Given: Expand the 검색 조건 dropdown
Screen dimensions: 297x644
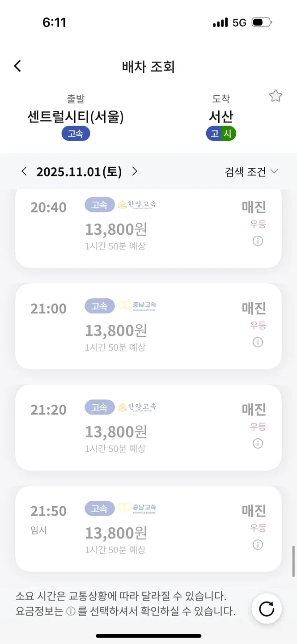Looking at the screenshot, I should pos(251,172).
